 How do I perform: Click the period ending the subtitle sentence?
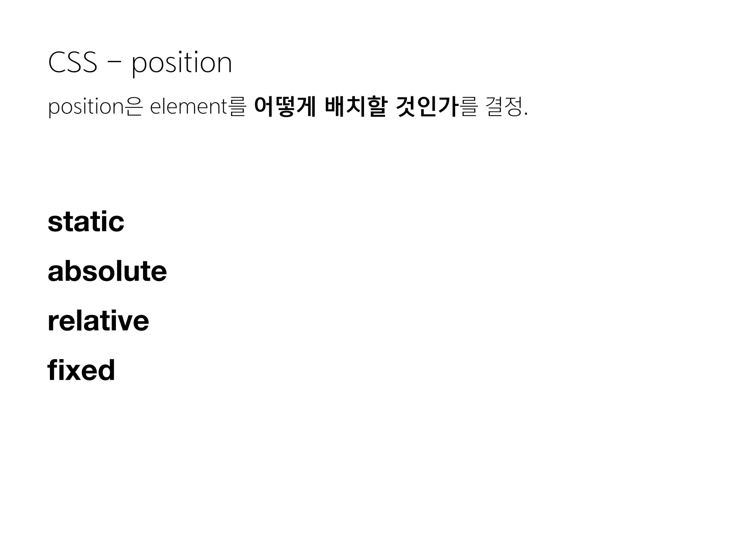click(x=526, y=114)
